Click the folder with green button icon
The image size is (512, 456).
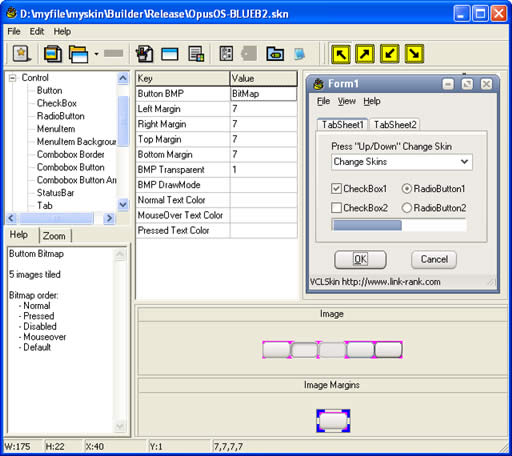click(x=275, y=54)
